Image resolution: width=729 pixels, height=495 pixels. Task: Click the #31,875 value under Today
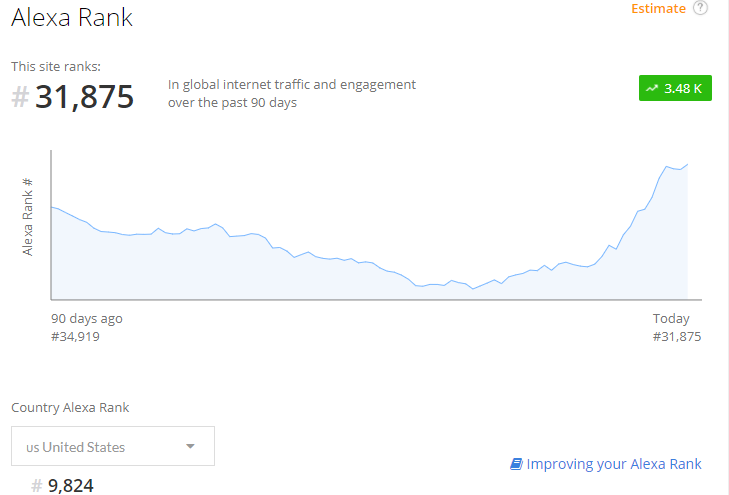(676, 336)
